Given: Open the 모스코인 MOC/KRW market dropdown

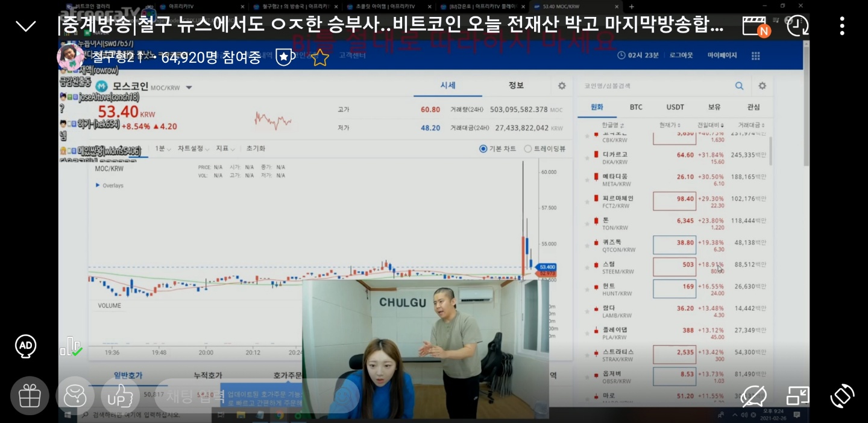Looking at the screenshot, I should [189, 87].
